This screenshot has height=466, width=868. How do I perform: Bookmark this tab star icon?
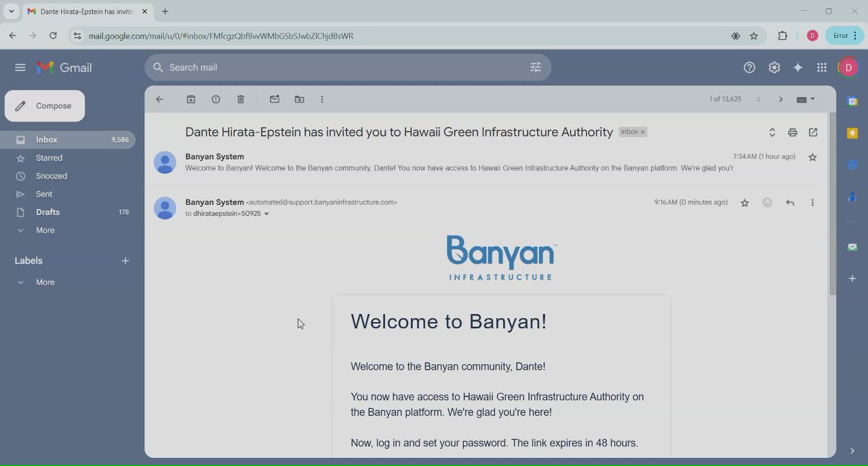[x=753, y=36]
